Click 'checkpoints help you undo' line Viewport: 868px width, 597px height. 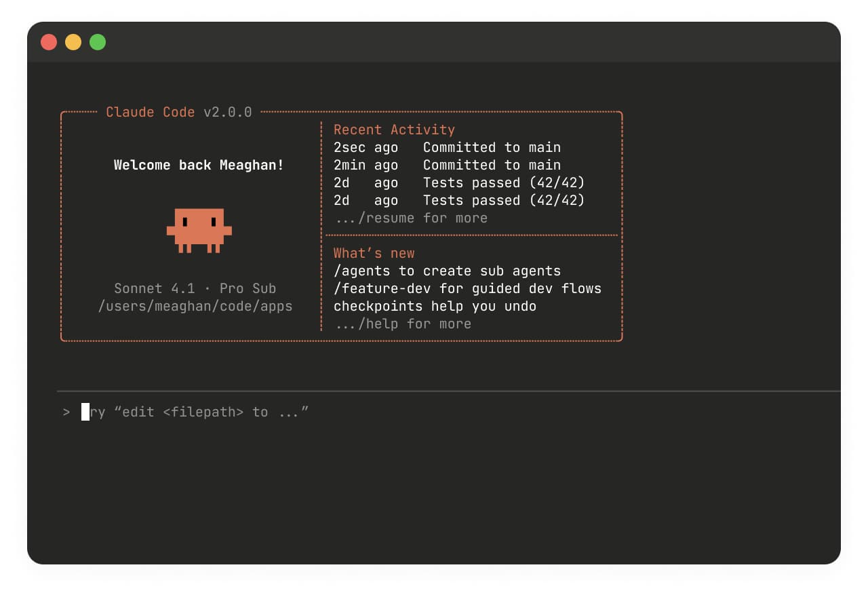click(x=435, y=306)
